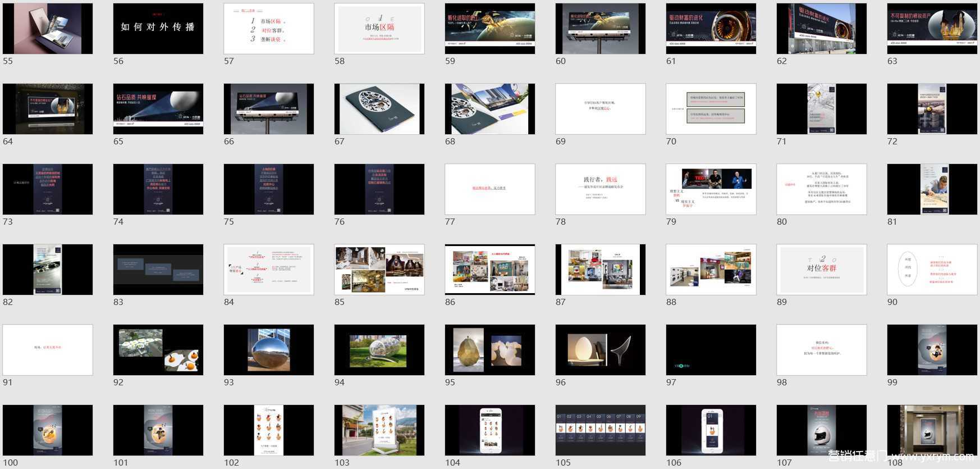Select slide 74 thumbnail
Image resolution: width=980 pixels, height=469 pixels.
pos(158,189)
